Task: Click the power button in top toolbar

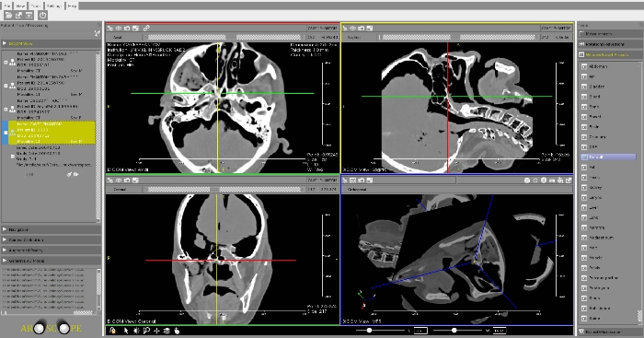Action: (42, 16)
